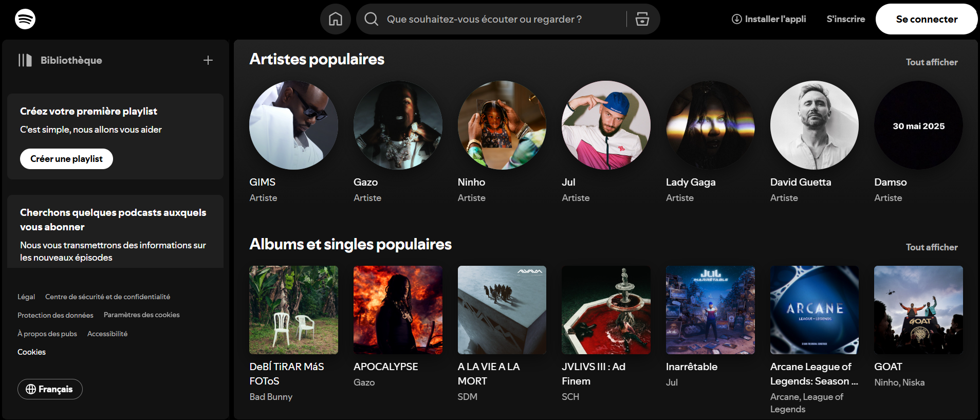Open the JVLIVS III : Ad Finem cover

606,310
